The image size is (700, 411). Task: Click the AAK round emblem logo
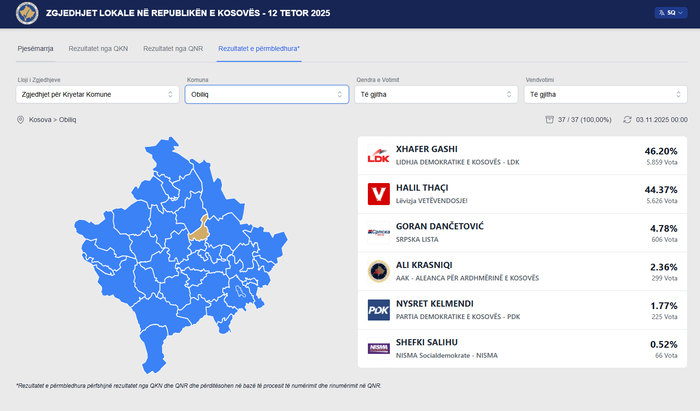pos(379,271)
